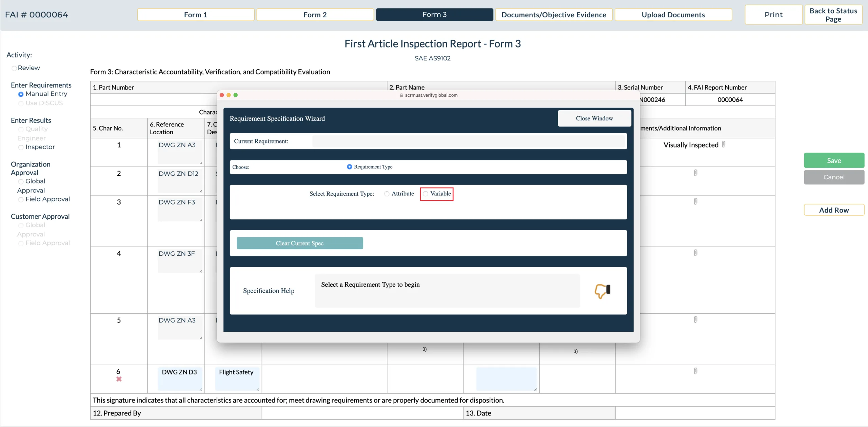This screenshot has width=868, height=427.
Task: Click the gray Cancel button
Action: pyautogui.click(x=834, y=177)
